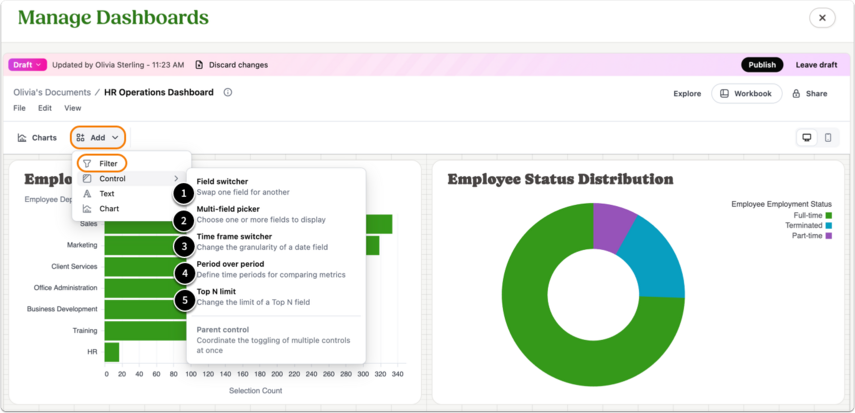
Task: Expand the Draft status dropdown
Action: [x=27, y=65]
